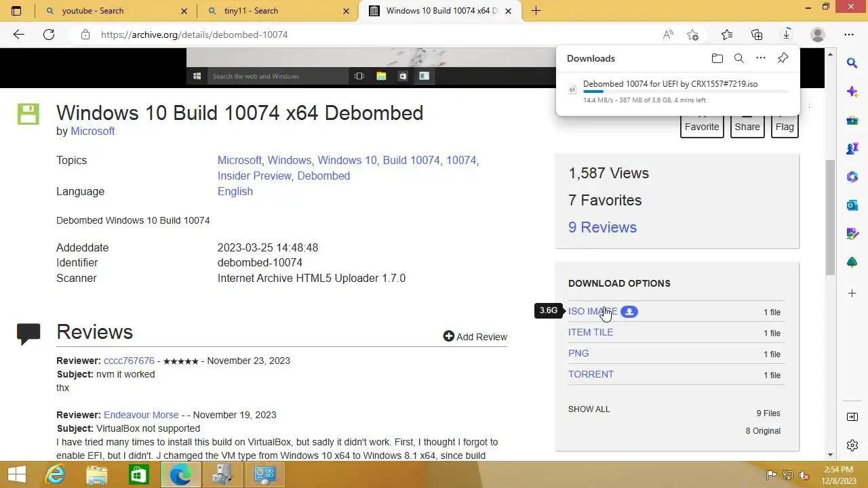Open File Explorer from taskbar
Image resolution: width=868 pixels, height=488 pixels.
(97, 474)
